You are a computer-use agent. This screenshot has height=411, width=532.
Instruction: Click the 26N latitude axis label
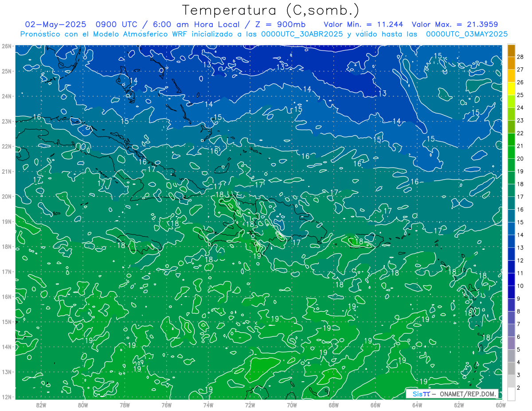tap(6, 46)
